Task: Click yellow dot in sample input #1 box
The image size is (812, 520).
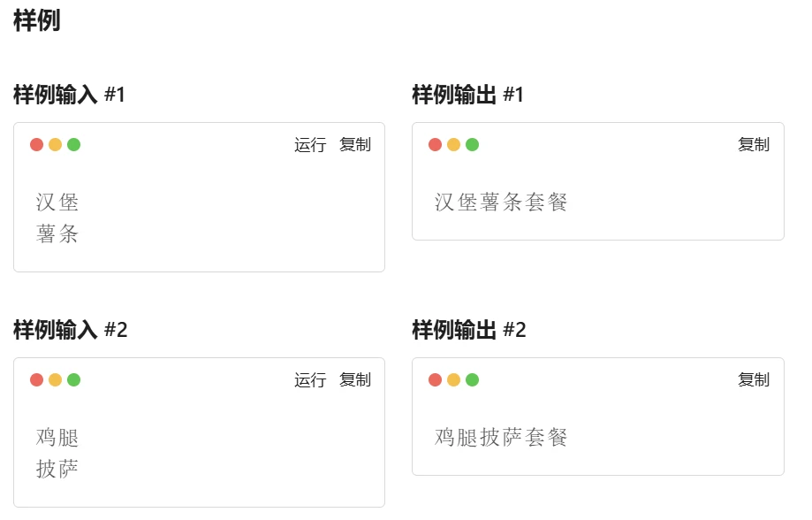Action: [x=56, y=145]
